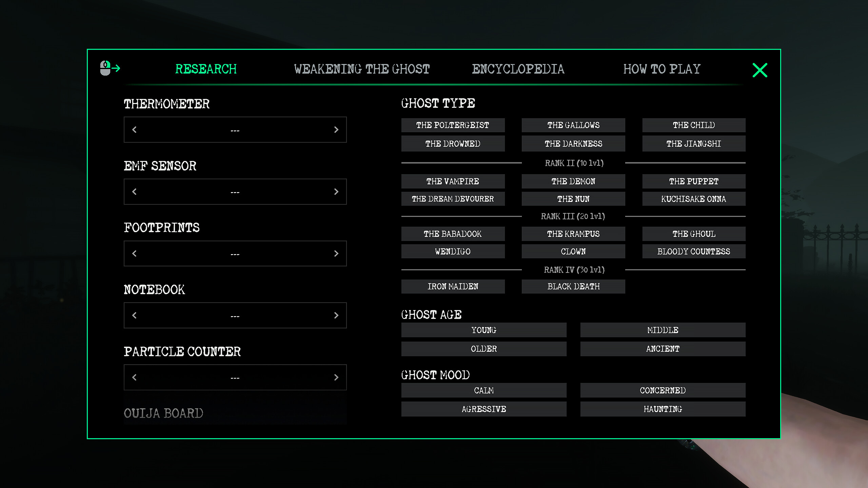Choose Black Death ghost type
868x488 pixels.
coord(573,286)
